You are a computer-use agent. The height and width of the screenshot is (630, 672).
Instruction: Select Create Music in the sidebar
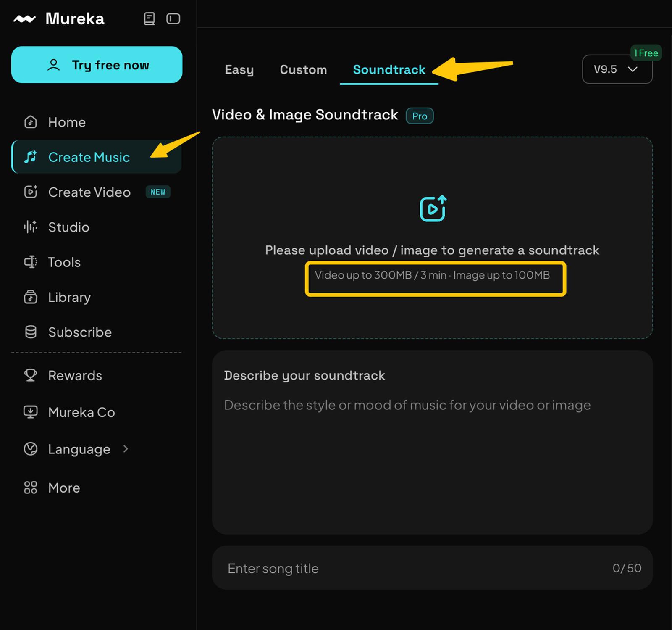[x=97, y=157]
